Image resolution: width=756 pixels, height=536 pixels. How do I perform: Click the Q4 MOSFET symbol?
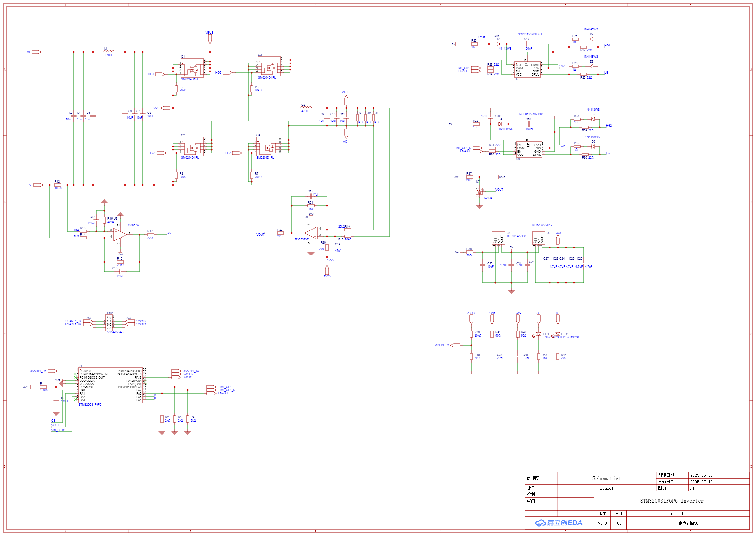coord(268,146)
